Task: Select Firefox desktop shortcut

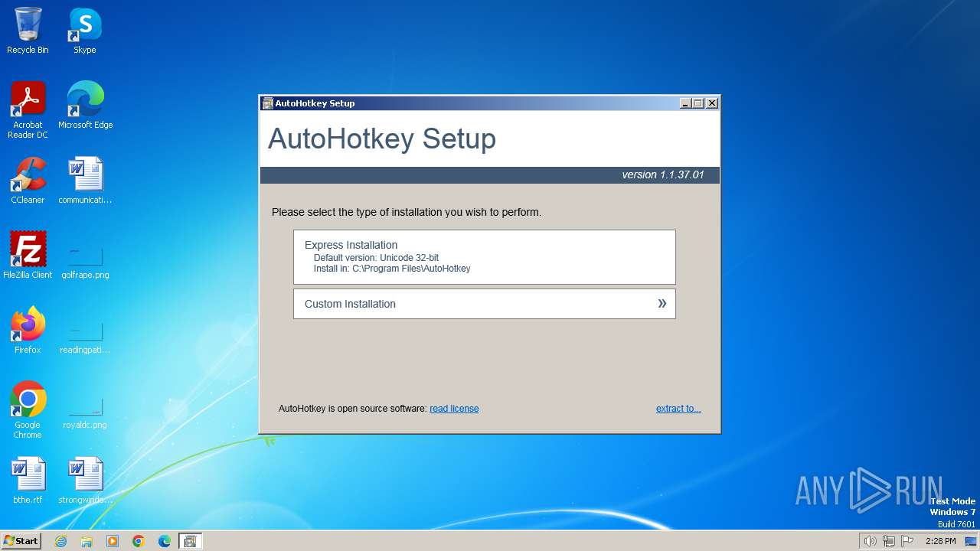Action: (x=28, y=331)
